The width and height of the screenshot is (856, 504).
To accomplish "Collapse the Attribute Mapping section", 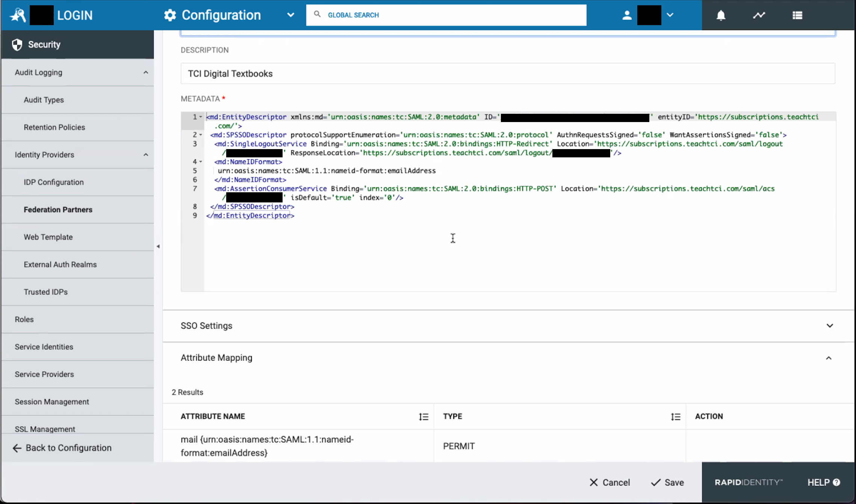I will [829, 358].
